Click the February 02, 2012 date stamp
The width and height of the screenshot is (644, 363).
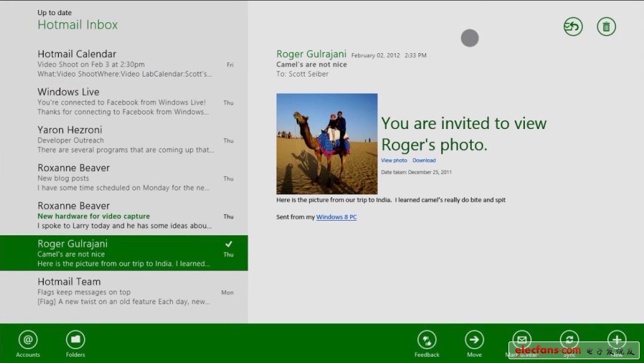click(x=376, y=56)
